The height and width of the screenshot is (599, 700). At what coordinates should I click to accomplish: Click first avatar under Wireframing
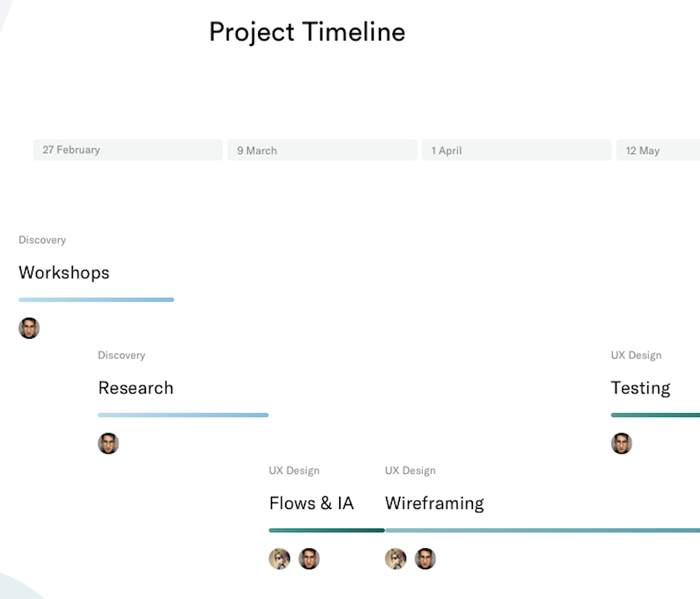pos(396,559)
